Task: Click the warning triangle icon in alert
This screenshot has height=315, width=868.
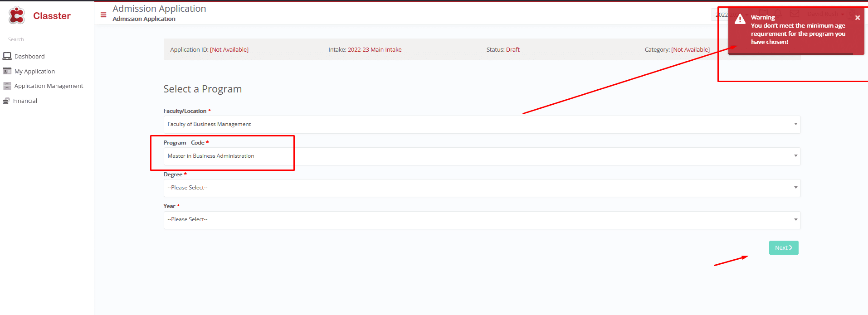Action: pos(740,19)
